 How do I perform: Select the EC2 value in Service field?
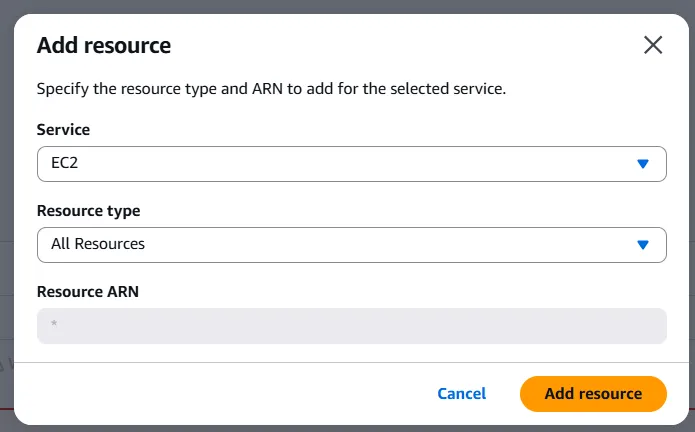pyautogui.click(x=64, y=164)
